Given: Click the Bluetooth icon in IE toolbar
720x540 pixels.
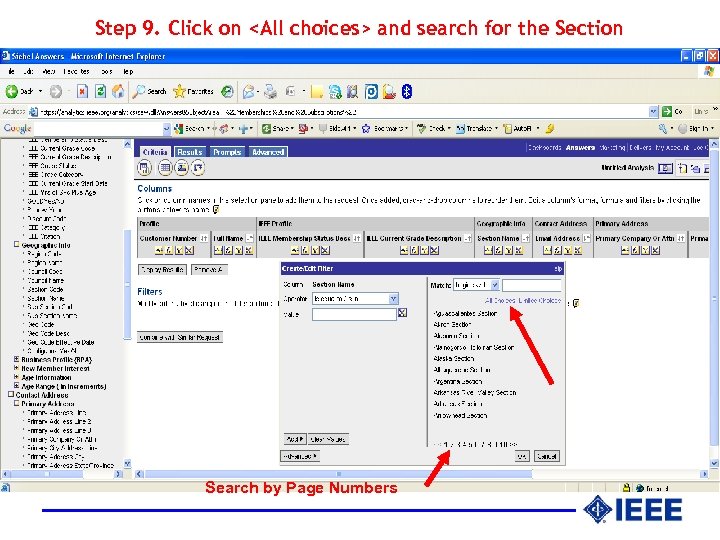Looking at the screenshot, I should point(407,91).
